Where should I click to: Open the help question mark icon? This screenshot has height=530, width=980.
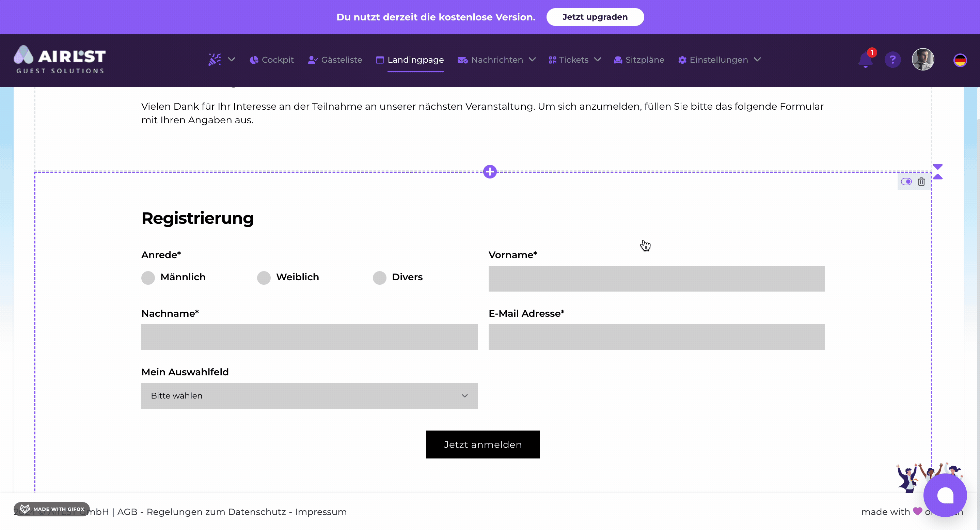(892, 60)
